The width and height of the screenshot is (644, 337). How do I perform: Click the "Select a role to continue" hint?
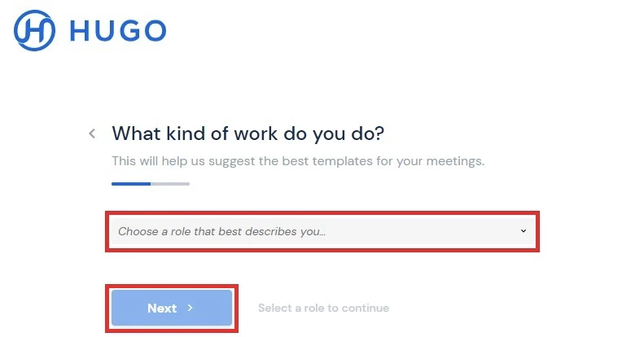click(x=323, y=309)
